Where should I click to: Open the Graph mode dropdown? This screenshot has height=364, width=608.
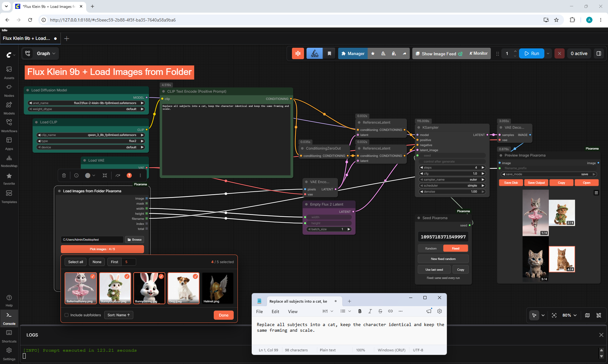[x=40, y=53]
